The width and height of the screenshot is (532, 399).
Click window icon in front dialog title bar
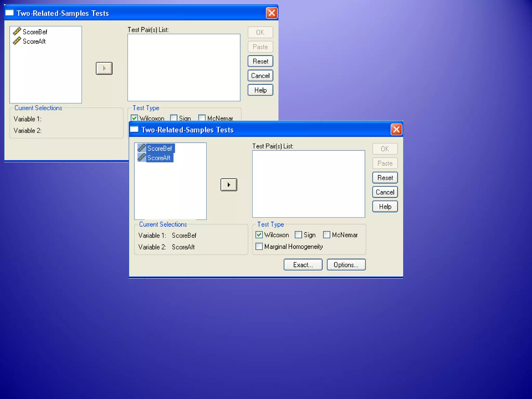pyautogui.click(x=134, y=129)
